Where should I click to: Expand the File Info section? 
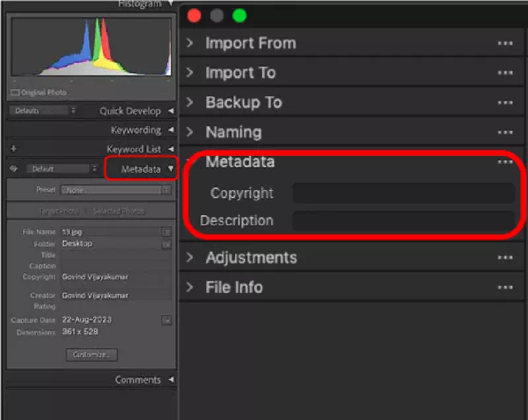190,287
